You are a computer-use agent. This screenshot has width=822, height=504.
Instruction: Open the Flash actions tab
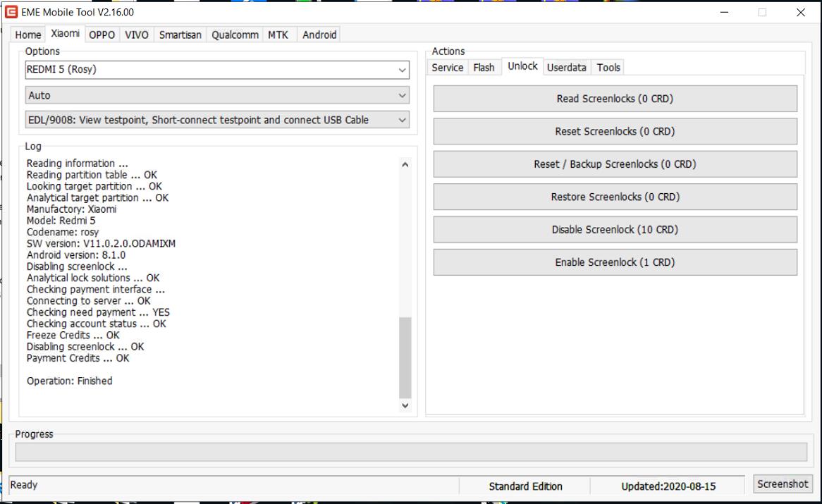click(x=484, y=68)
